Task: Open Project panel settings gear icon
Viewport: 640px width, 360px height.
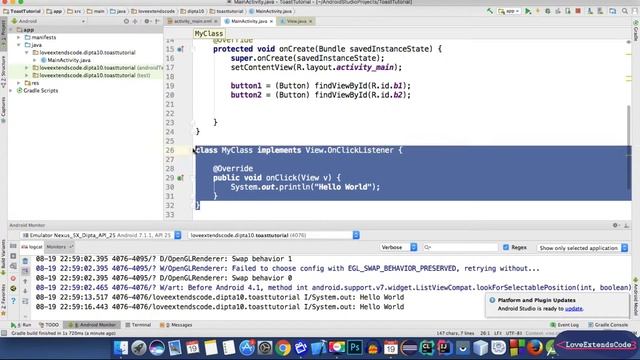Action: pos(147,21)
